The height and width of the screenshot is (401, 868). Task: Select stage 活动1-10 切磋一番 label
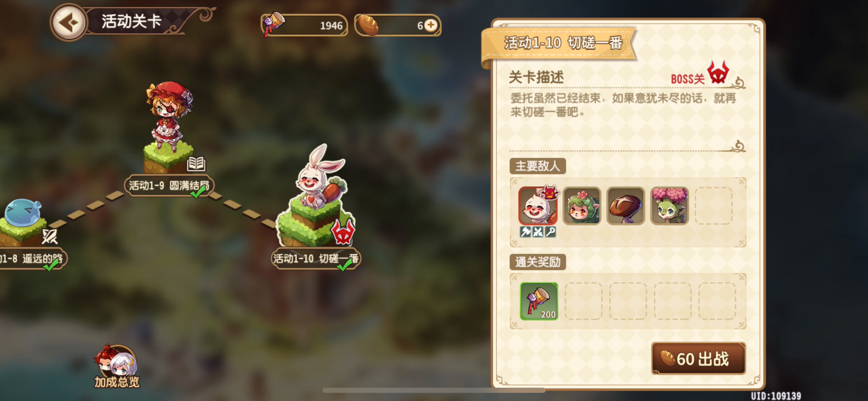coord(316,259)
